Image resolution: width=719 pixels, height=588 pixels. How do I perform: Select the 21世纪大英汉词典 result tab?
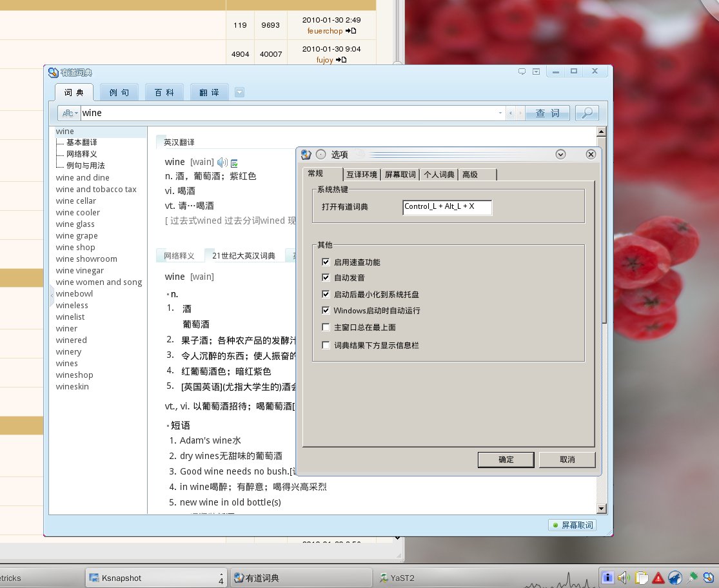pos(244,256)
